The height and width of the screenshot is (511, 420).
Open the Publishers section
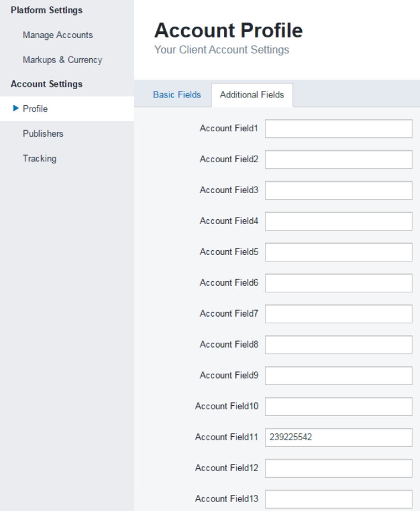click(x=43, y=134)
